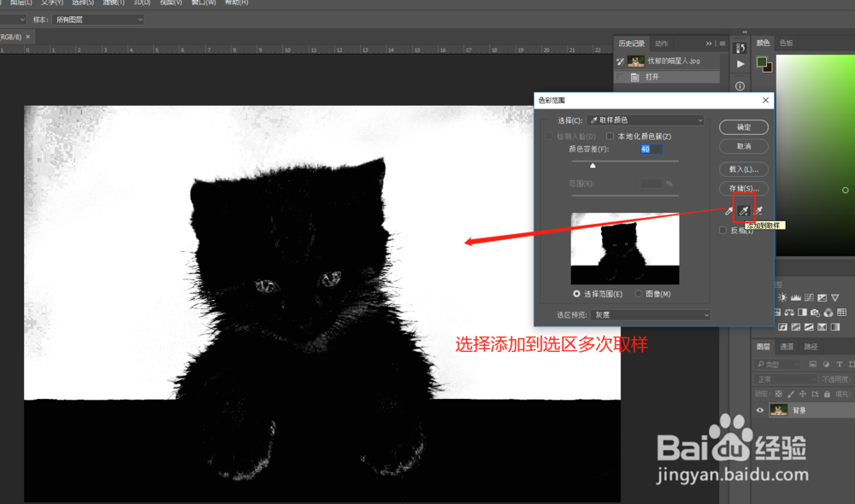The height and width of the screenshot is (504, 855).
Task: Enable 本地化颜色簇(Z) checkbox
Action: 610,136
